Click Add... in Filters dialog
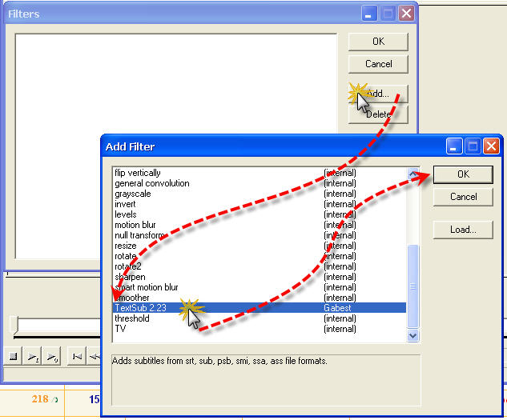The width and height of the screenshot is (507, 420). pos(378,94)
